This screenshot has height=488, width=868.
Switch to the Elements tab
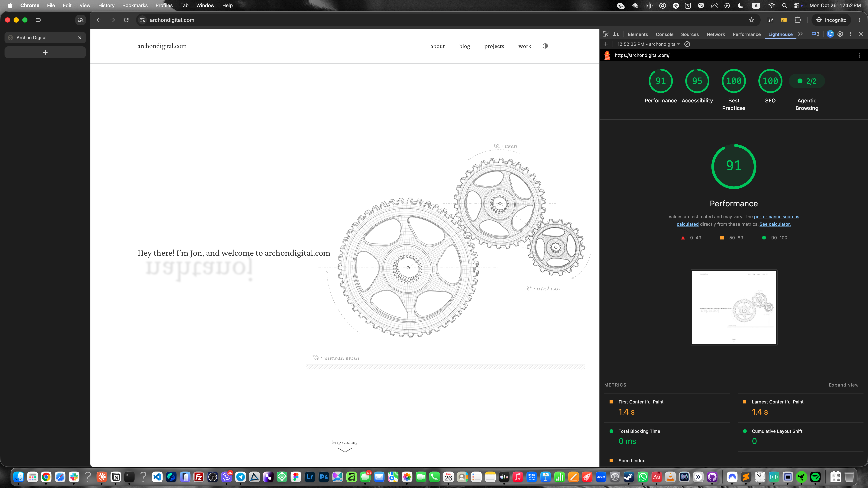(637, 34)
